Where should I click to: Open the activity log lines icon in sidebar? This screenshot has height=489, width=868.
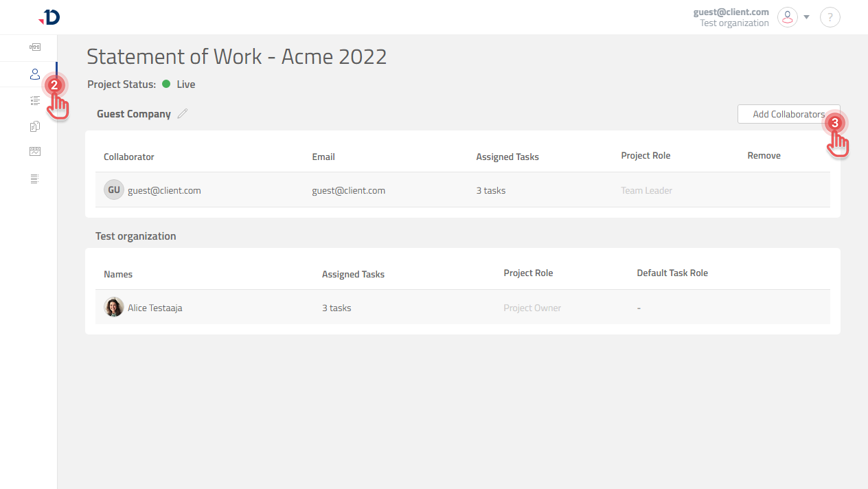tap(35, 179)
